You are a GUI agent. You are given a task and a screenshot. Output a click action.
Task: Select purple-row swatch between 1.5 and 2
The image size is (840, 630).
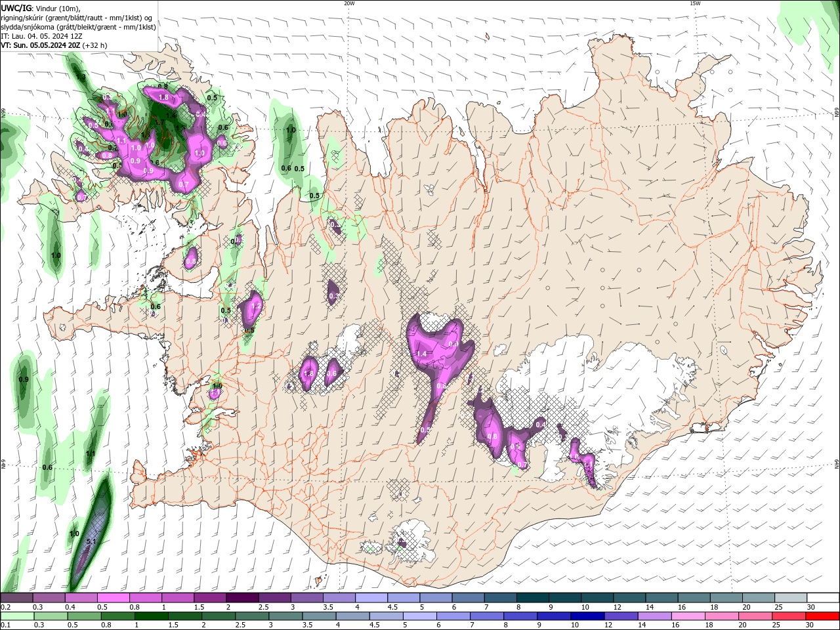(x=209, y=598)
